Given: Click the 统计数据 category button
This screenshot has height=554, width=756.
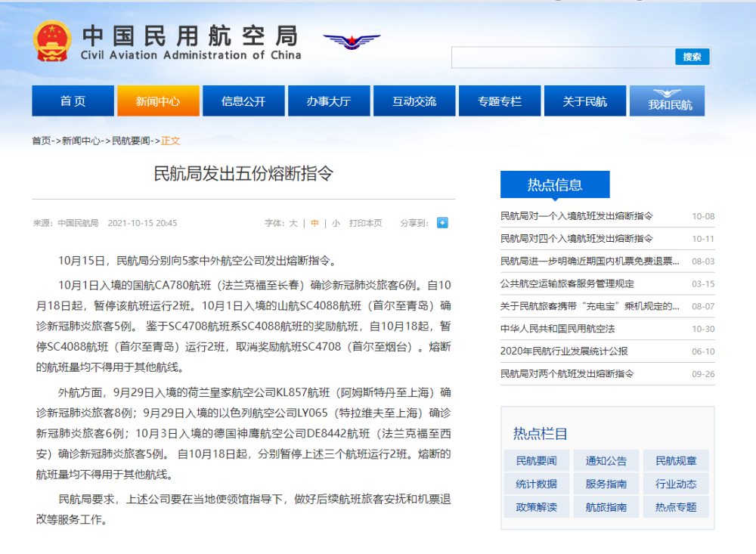Looking at the screenshot, I should [537, 484].
